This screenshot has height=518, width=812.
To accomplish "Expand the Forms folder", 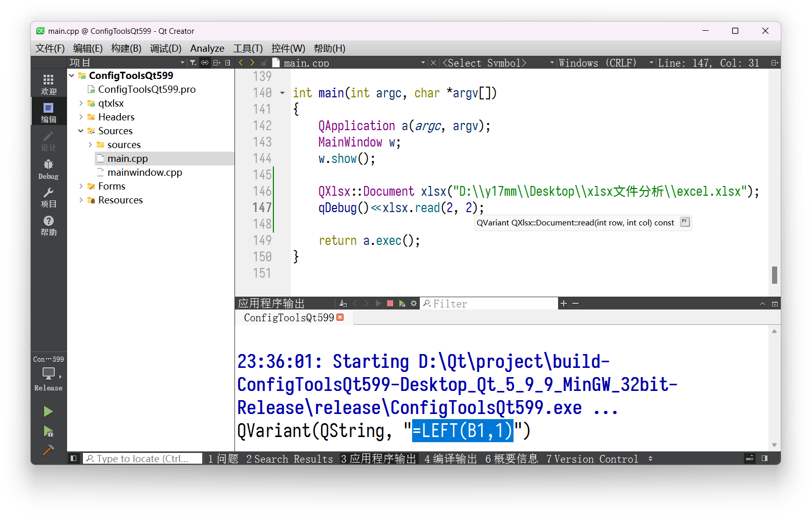I will 81,186.
